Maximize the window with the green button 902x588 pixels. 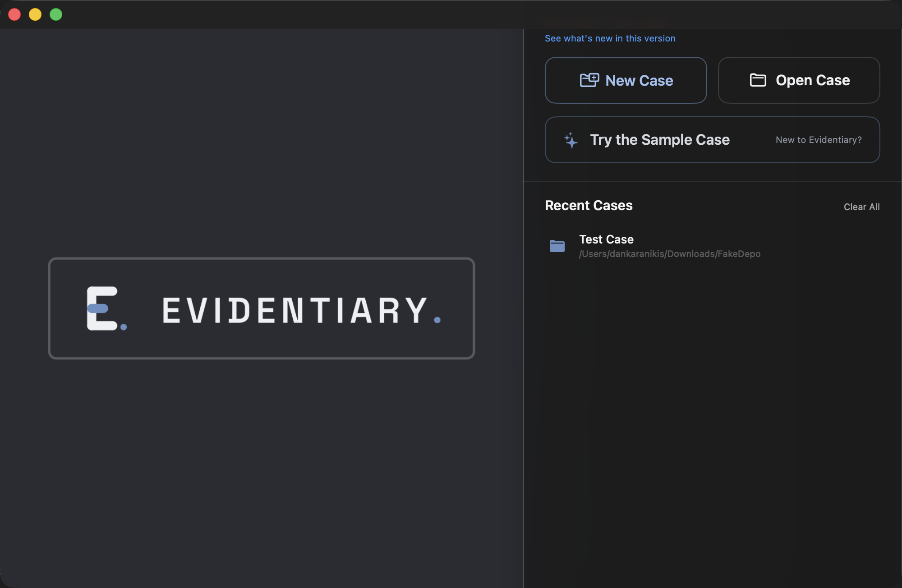(56, 14)
